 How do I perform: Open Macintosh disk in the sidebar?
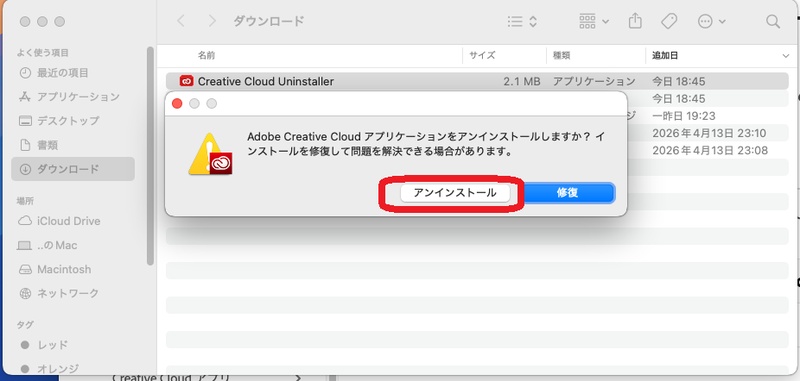point(72,269)
